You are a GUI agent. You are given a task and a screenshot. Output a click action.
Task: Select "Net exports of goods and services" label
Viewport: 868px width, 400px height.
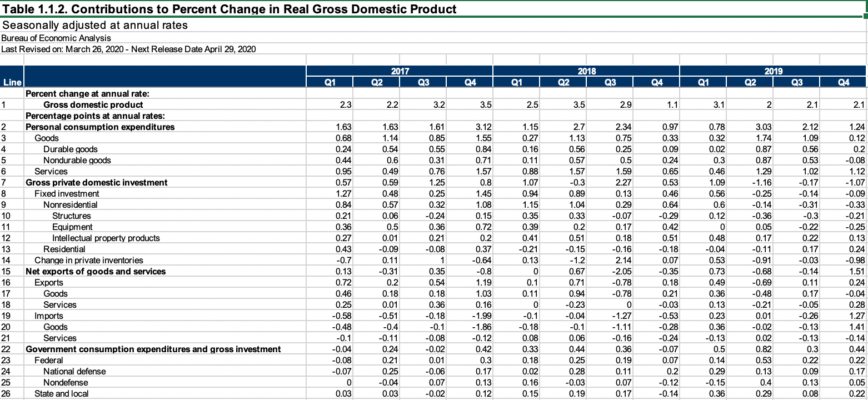click(96, 271)
